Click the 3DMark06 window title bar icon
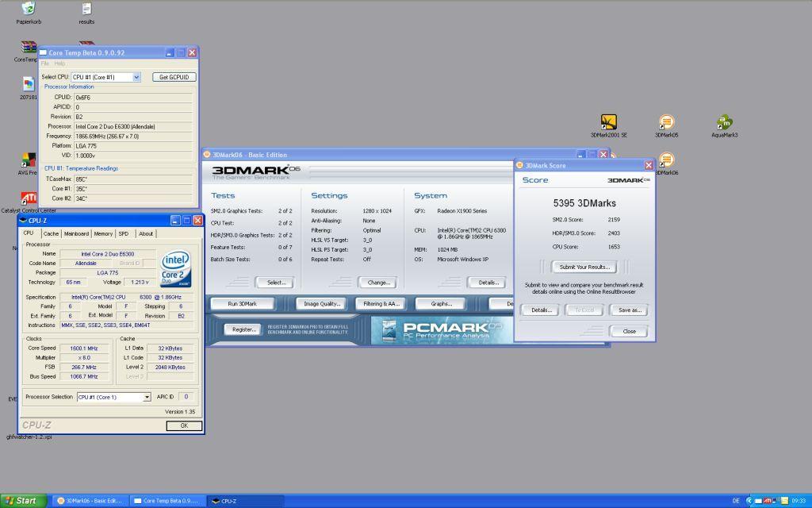Viewport: 812px width, 508px height. (207, 155)
